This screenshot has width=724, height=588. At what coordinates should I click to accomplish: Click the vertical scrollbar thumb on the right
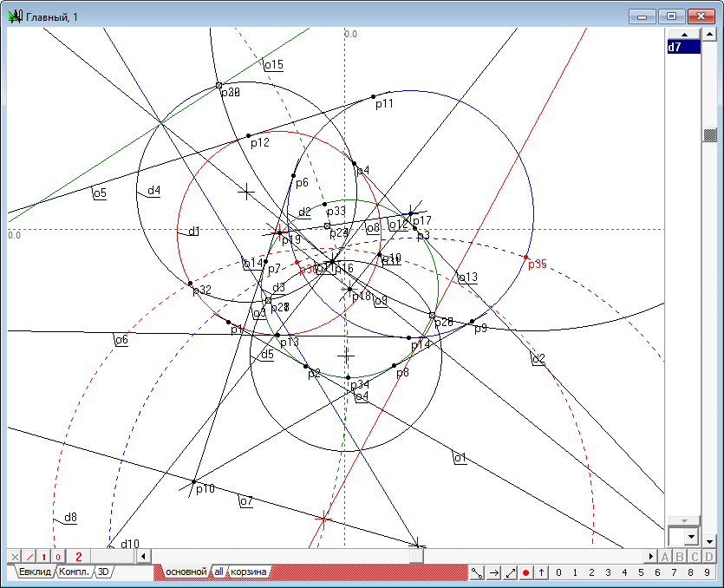pyautogui.click(x=709, y=135)
